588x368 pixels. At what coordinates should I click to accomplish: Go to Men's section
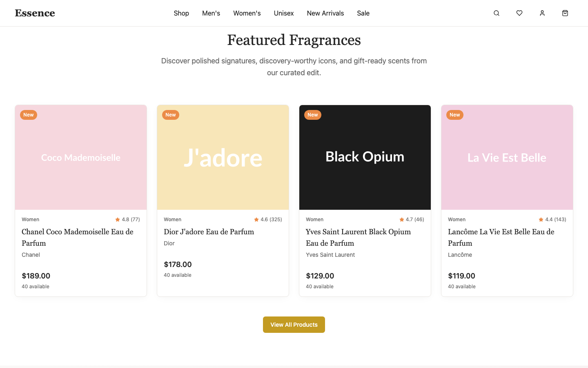coord(211,13)
